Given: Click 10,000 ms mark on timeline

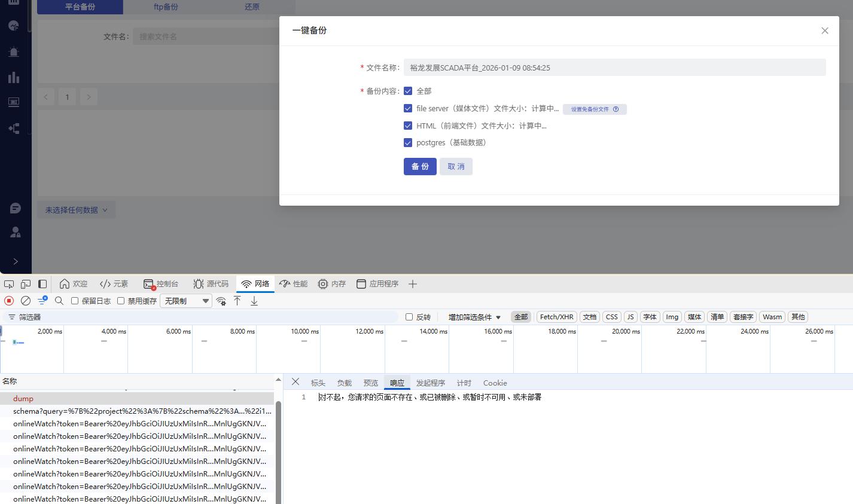Looking at the screenshot, I should 305,331.
